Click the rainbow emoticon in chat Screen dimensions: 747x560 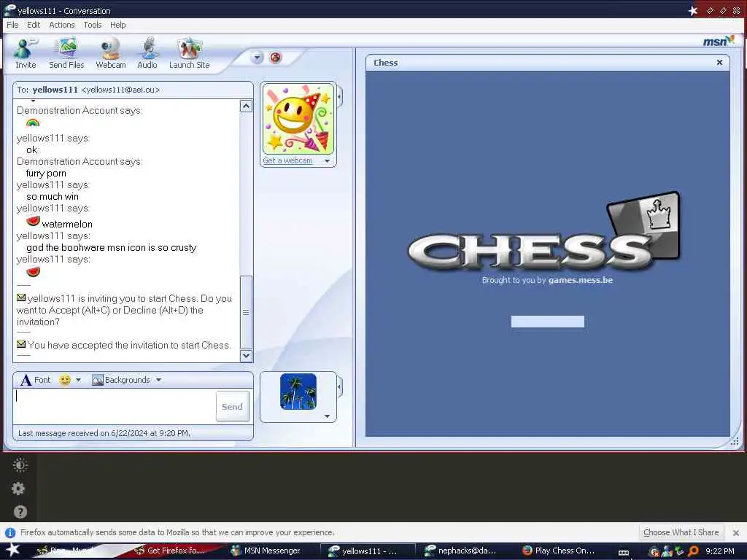[x=33, y=122]
